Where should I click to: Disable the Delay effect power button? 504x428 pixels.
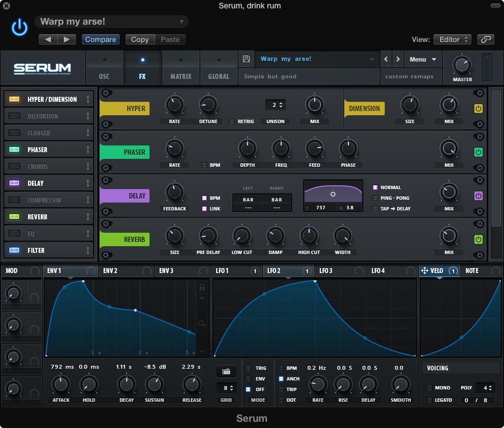478,196
